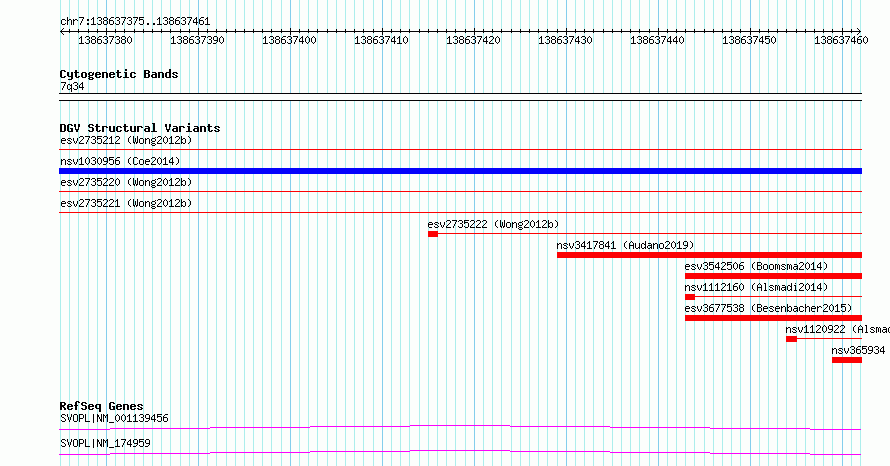Click the nsv1112160 (Alsmadi2014) label
Image resolution: width=890 pixels, height=466 pixels.
click(756, 287)
